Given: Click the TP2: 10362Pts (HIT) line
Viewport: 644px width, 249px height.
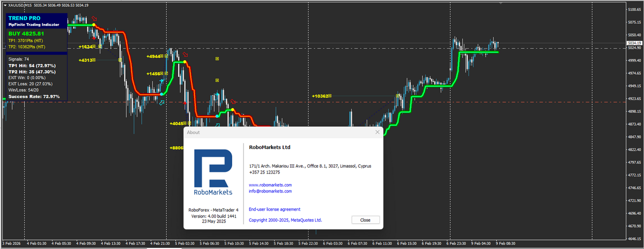Looking at the screenshot, I should click(x=27, y=47).
